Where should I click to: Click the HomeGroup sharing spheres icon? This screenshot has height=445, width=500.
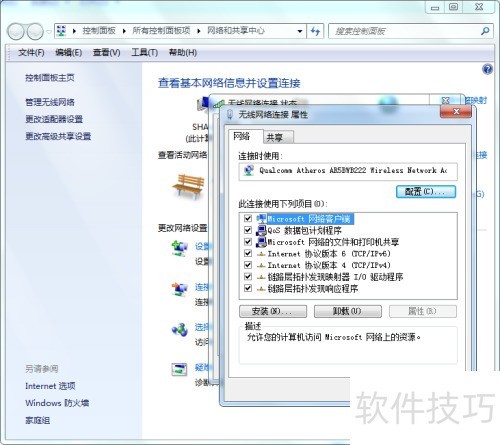coord(180,330)
